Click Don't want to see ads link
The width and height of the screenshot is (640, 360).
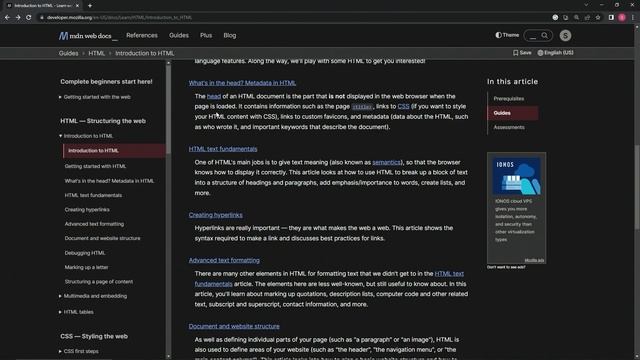506,267
